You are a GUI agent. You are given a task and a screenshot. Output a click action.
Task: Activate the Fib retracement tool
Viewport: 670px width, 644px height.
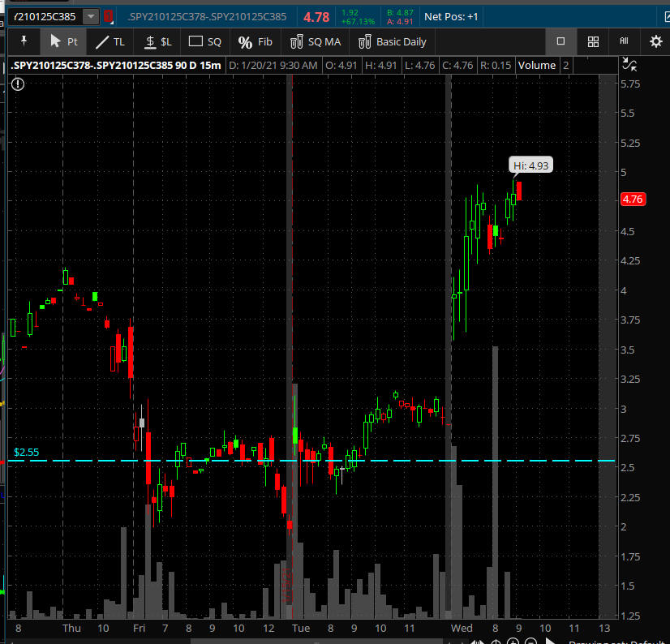tap(255, 41)
